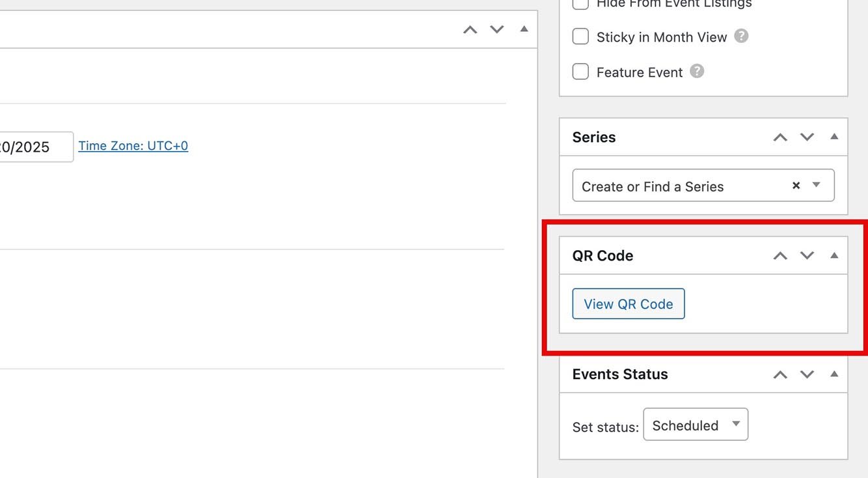The height and width of the screenshot is (478, 868).
Task: Move the Series panel up
Action: (780, 137)
